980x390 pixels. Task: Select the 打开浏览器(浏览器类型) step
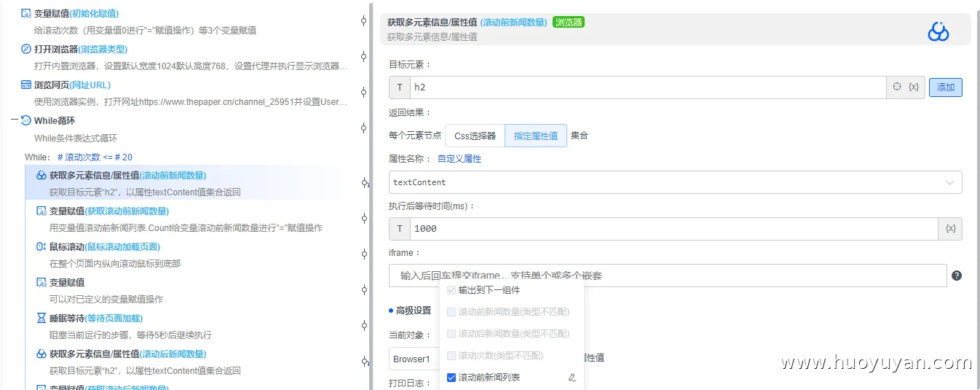[x=81, y=49]
